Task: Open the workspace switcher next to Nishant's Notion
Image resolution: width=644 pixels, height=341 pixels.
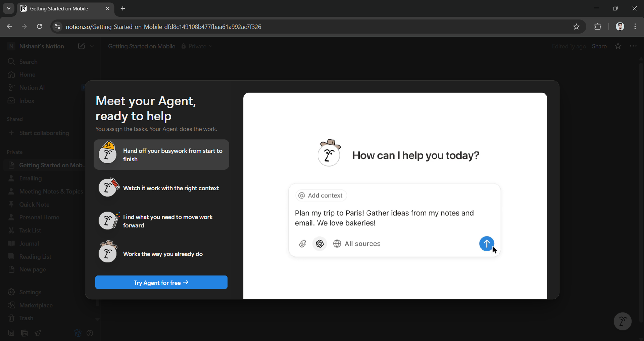Action: click(x=93, y=46)
